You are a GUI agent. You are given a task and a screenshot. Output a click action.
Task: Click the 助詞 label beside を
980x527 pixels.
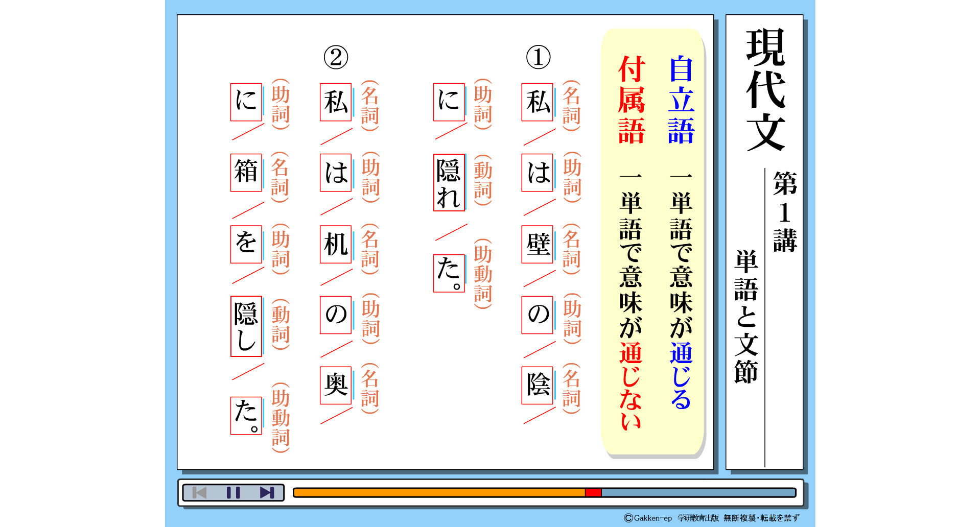pyautogui.click(x=281, y=249)
